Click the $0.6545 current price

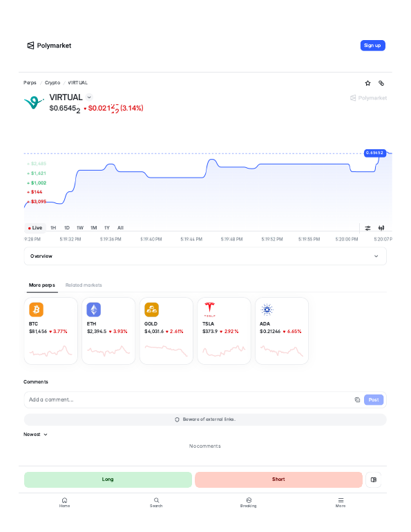(65, 108)
